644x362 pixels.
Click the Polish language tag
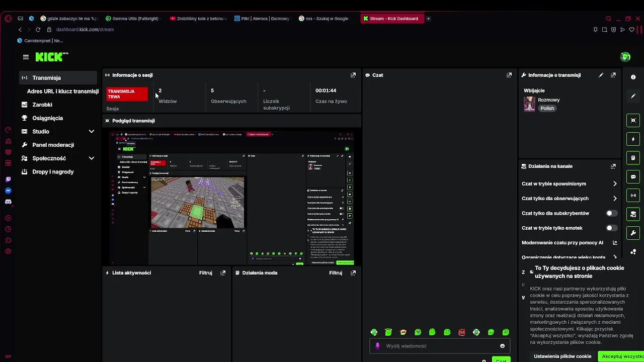[547, 109]
